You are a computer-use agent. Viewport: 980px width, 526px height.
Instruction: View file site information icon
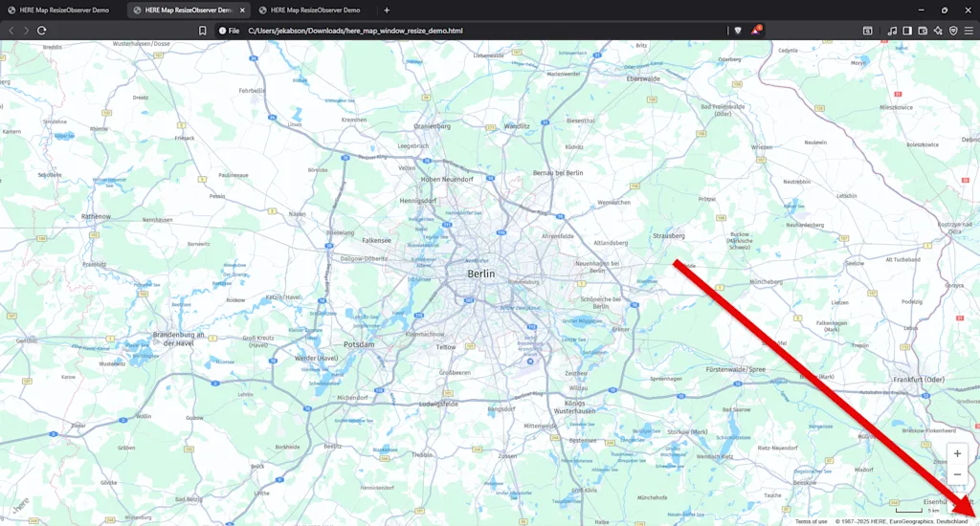pos(222,31)
